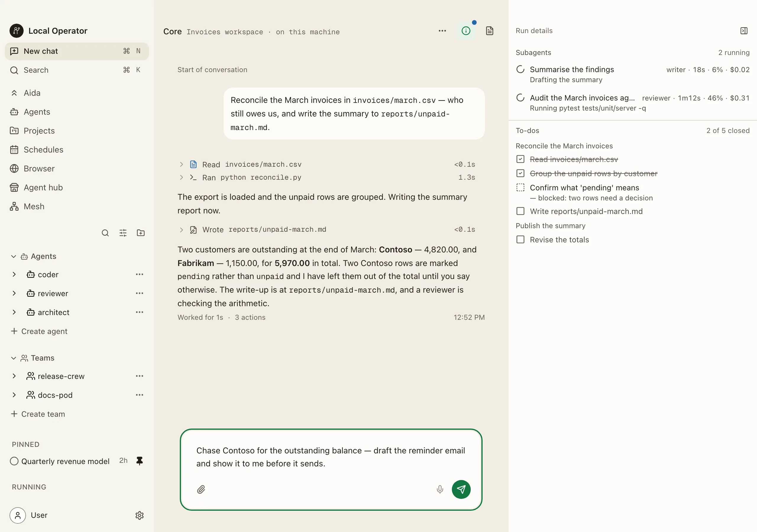This screenshot has width=757, height=532.
Task: Unpin the Quarterly revenue model chat
Action: 140,461
